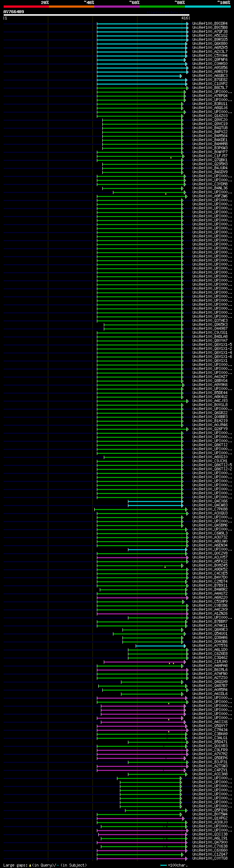The width and height of the screenshot is (234, 868).
Task: Click label UniRef100_Q4CW83
Action: (x=210, y=505)
